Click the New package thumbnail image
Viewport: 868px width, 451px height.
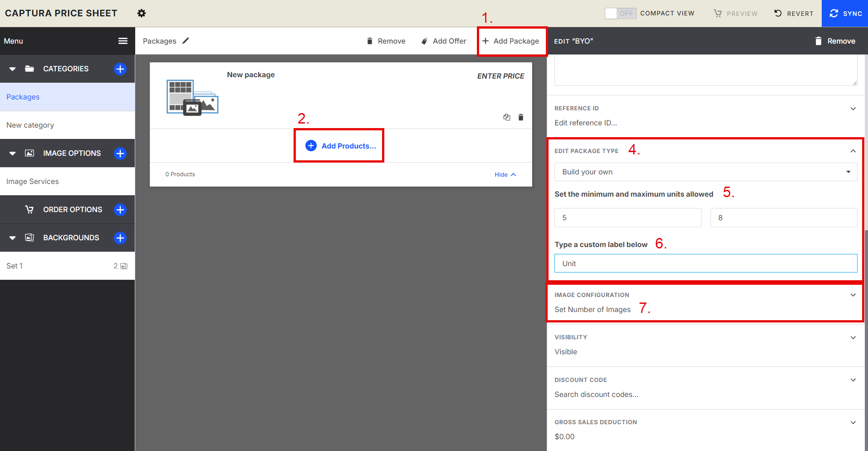192,97
